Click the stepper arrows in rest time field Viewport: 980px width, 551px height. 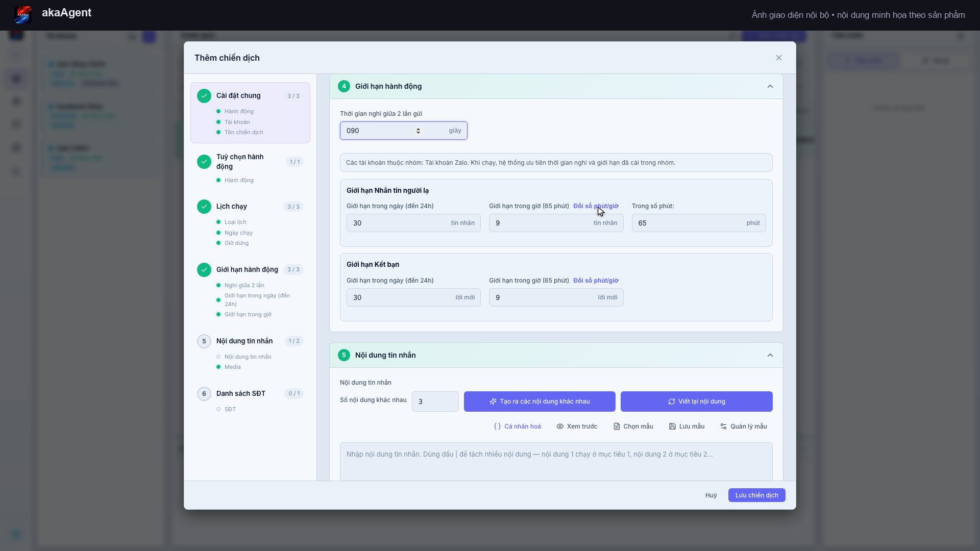point(418,131)
